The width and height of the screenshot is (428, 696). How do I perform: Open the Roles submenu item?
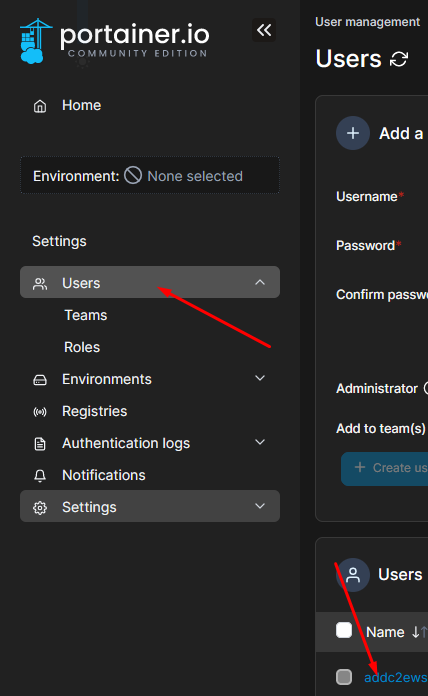click(x=82, y=347)
